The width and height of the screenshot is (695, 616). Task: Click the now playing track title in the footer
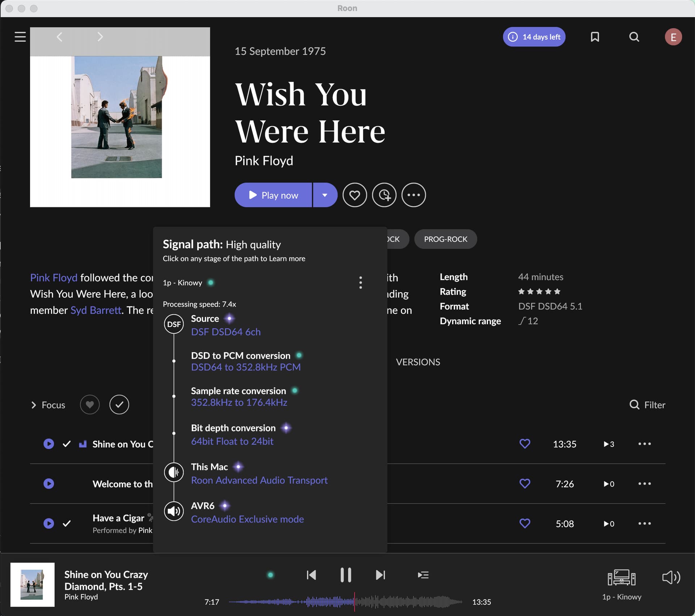(x=106, y=580)
